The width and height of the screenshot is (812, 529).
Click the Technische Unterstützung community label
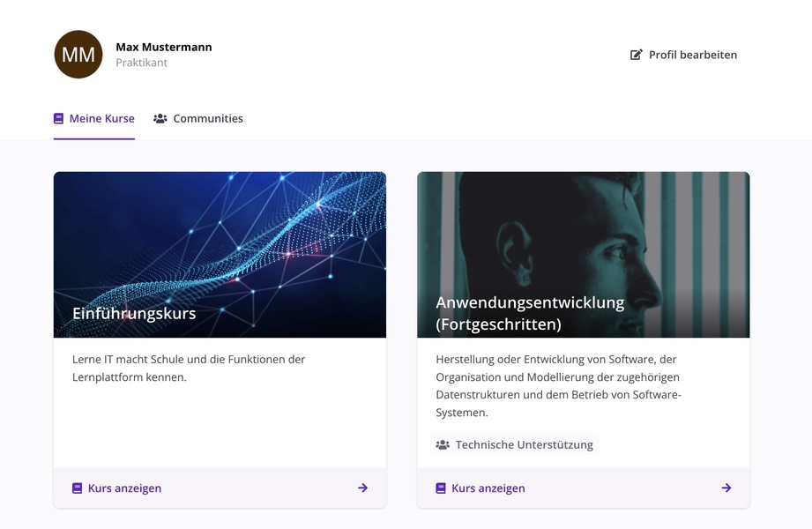[524, 445]
